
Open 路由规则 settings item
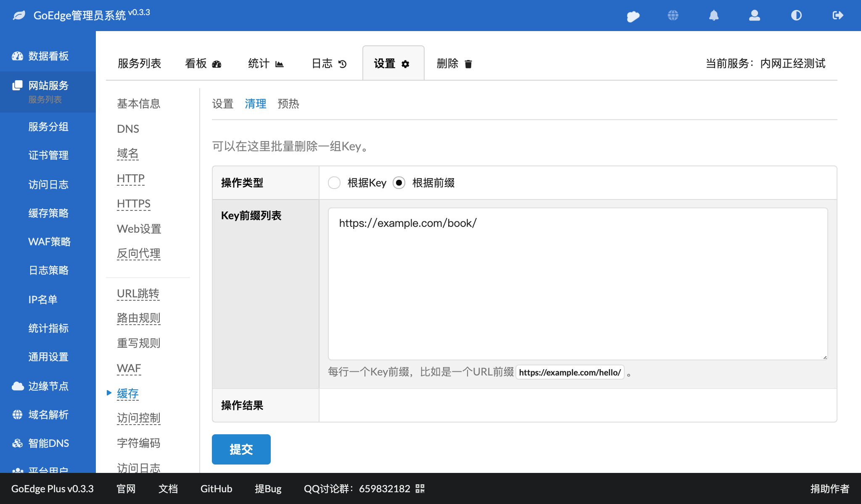click(x=139, y=318)
